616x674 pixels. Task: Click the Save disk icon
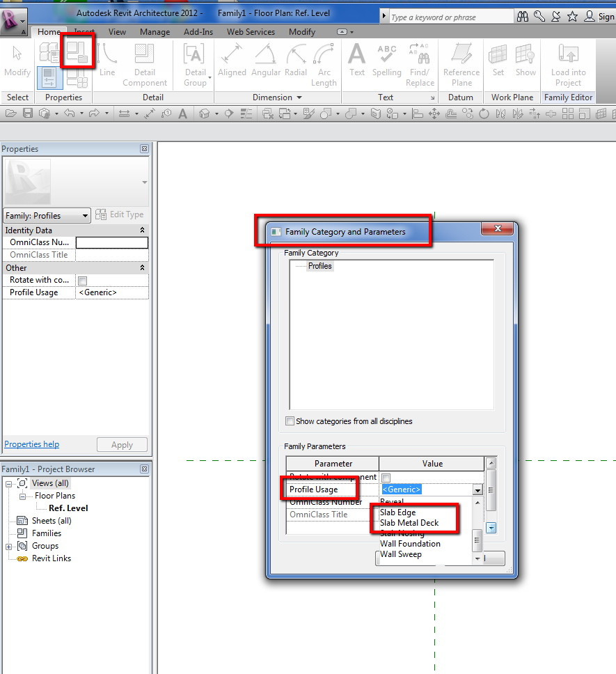pos(28,113)
